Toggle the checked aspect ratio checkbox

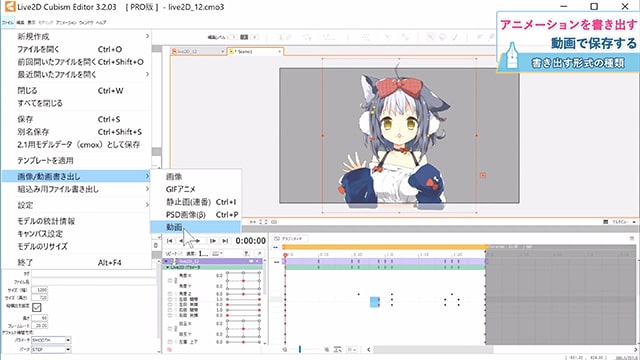click(36, 307)
